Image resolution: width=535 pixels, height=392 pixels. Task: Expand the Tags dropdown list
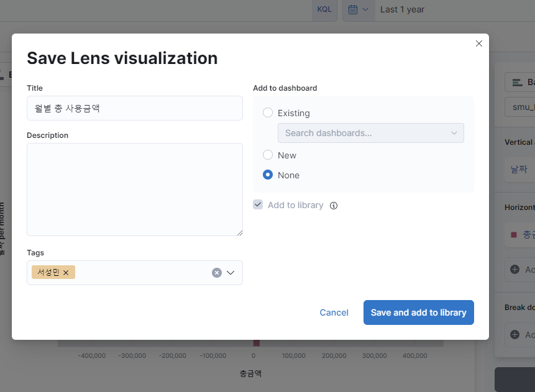pyautogui.click(x=231, y=273)
